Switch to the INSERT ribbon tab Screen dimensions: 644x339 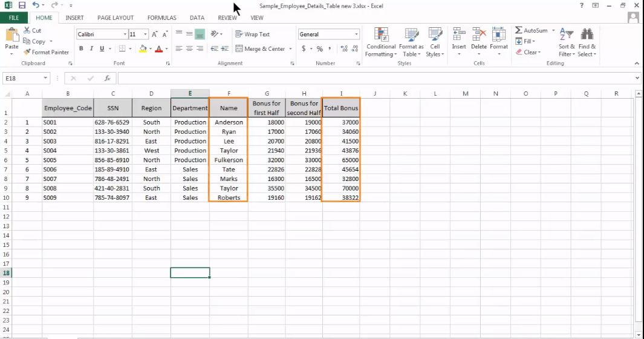(x=74, y=18)
